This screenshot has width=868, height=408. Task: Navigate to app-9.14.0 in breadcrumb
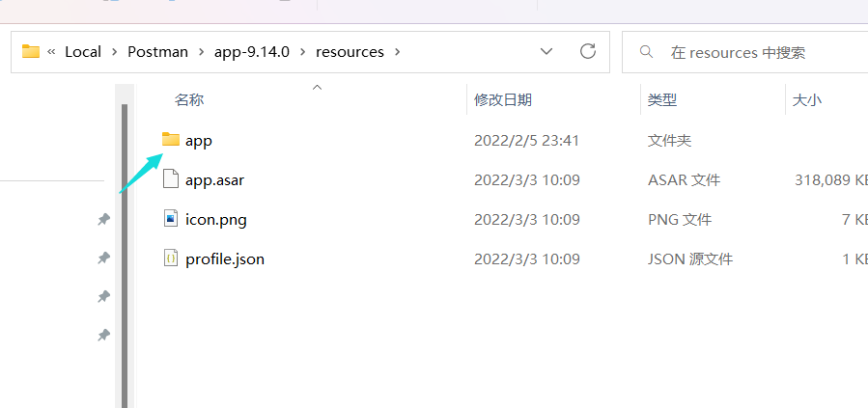point(249,52)
